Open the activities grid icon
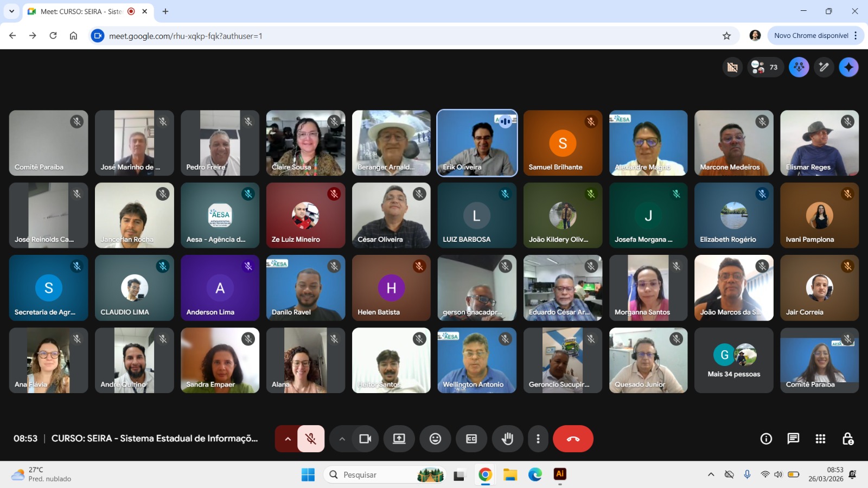868x488 pixels. (x=820, y=439)
